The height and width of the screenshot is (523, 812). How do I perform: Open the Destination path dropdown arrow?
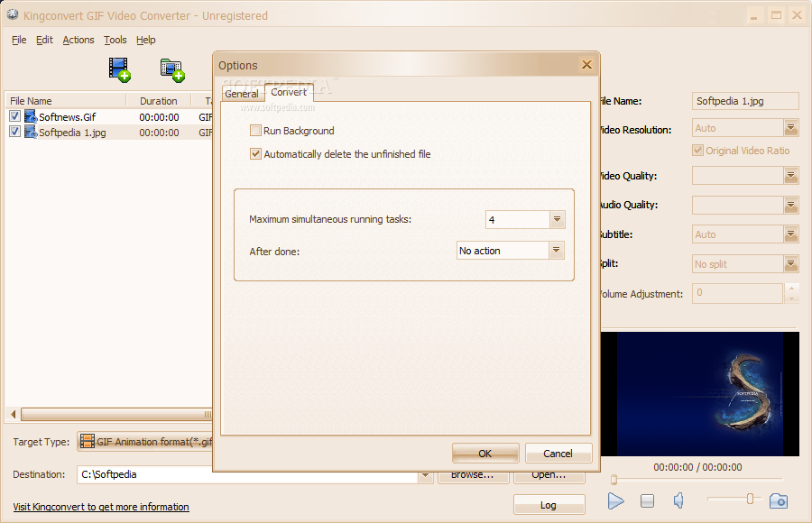(x=426, y=474)
